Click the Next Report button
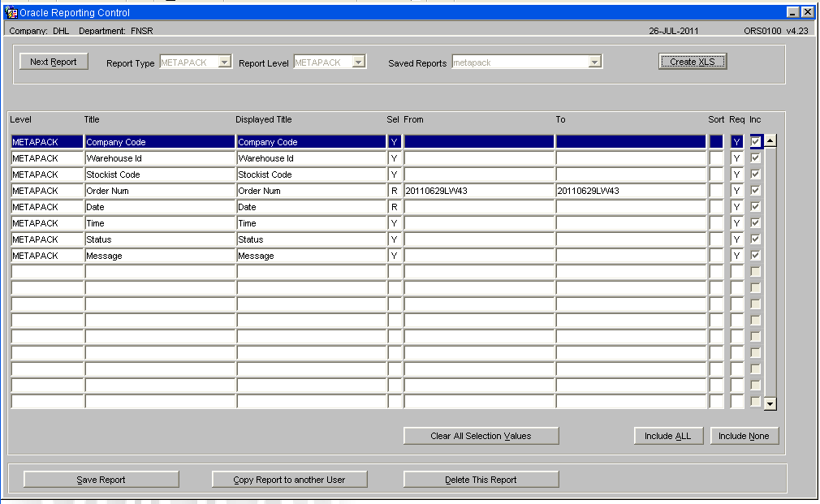 pos(54,62)
